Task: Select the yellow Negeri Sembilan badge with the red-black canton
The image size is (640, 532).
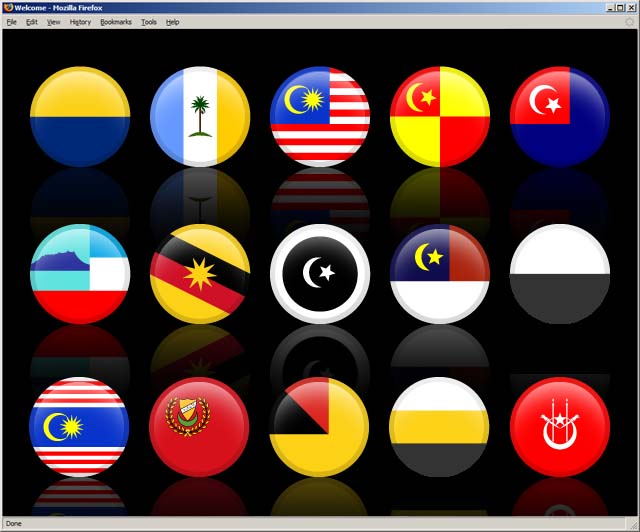Action: click(x=319, y=427)
